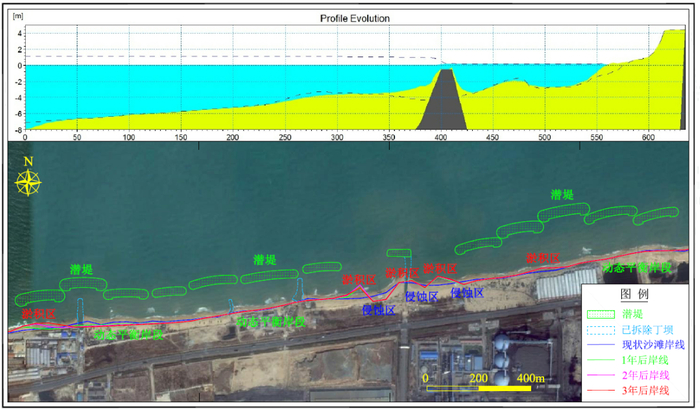The image size is (700, 410).
Task: Click the 400m scale bar label
Action: click(x=532, y=378)
